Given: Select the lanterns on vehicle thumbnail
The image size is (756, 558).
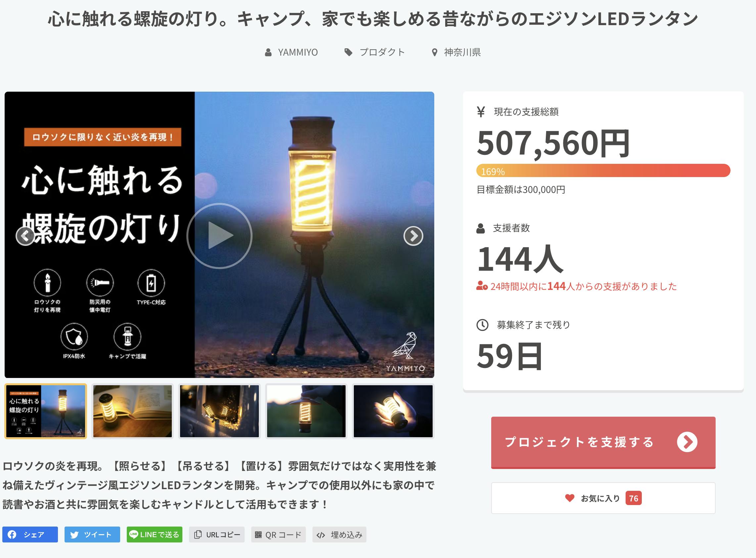Looking at the screenshot, I should 219,411.
